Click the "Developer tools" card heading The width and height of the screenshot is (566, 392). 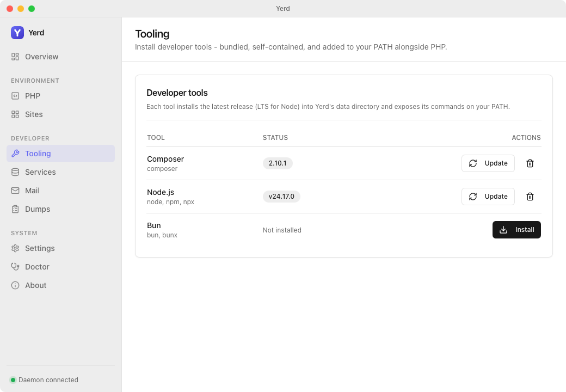[x=177, y=93]
